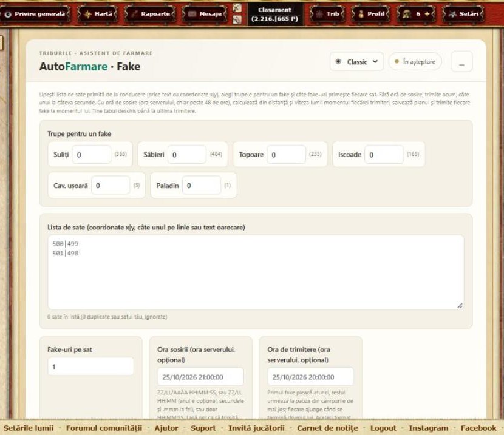The image size is (504, 435).
Task: Click the '0 sate în listă' summary text
Action: [x=107, y=317]
